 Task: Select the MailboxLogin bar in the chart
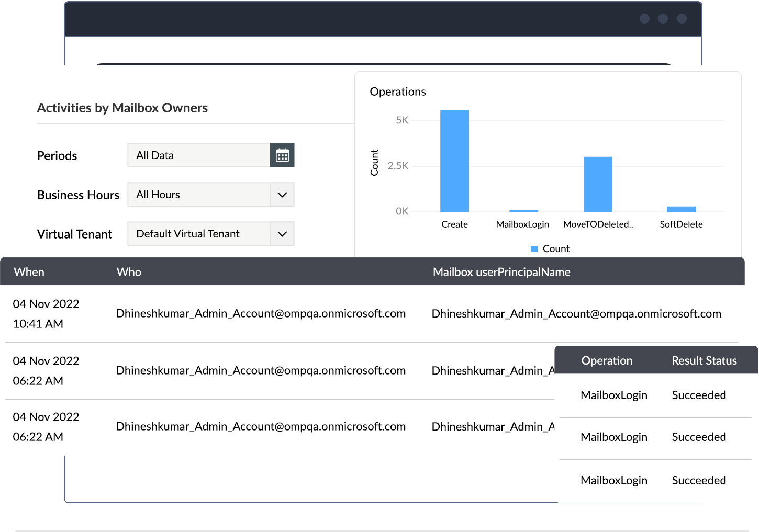(522, 209)
